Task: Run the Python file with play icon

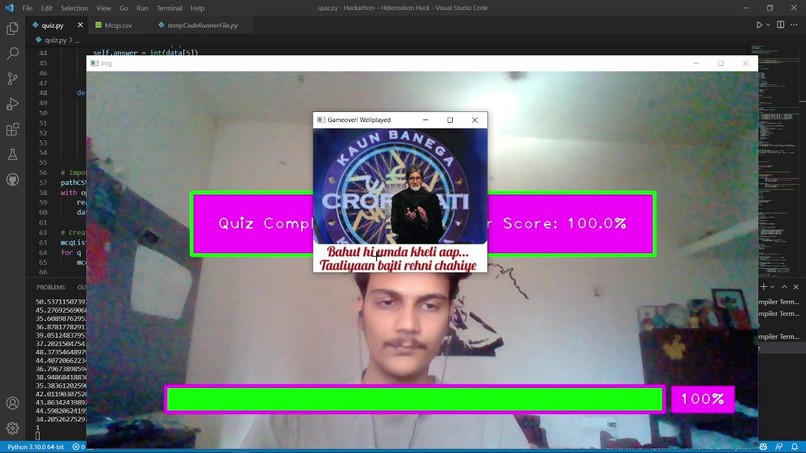Action: [759, 25]
